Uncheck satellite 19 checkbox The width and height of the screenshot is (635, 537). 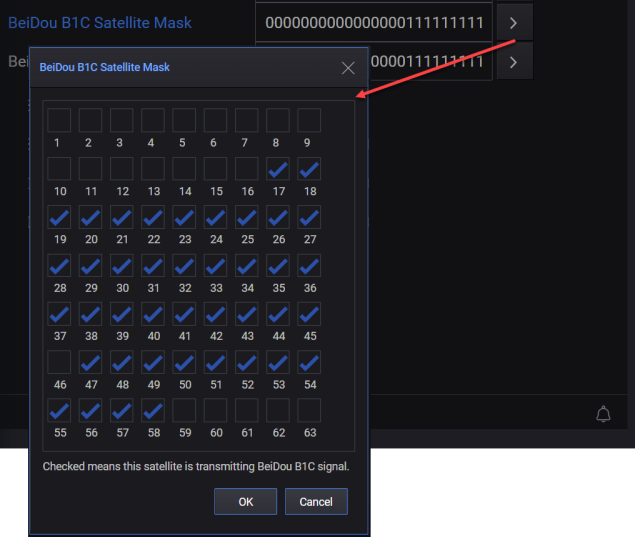[59, 217]
